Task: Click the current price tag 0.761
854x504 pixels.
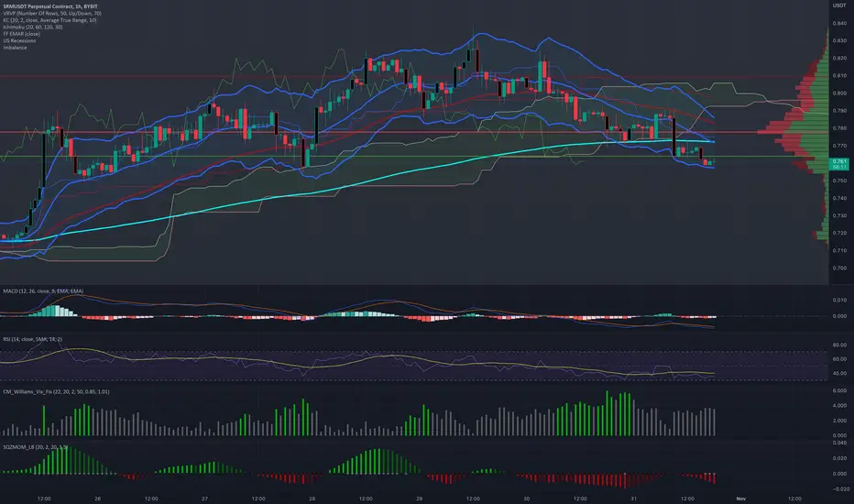Action: pos(839,162)
